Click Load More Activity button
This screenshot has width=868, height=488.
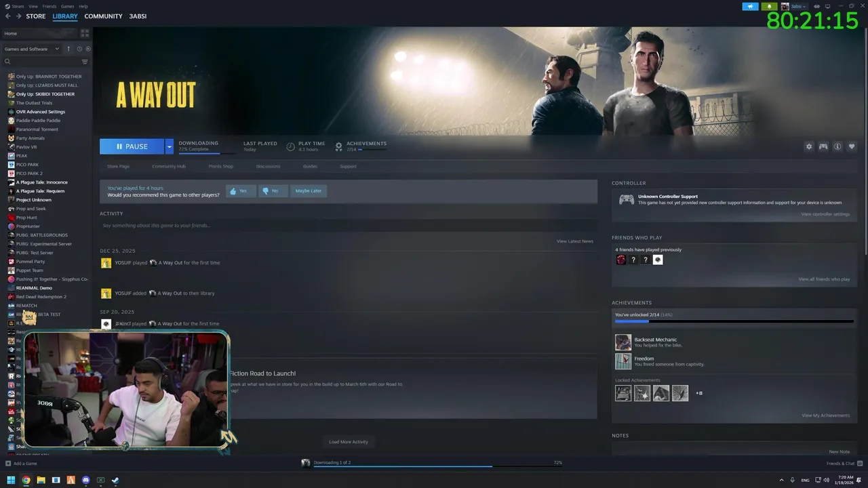tap(349, 442)
